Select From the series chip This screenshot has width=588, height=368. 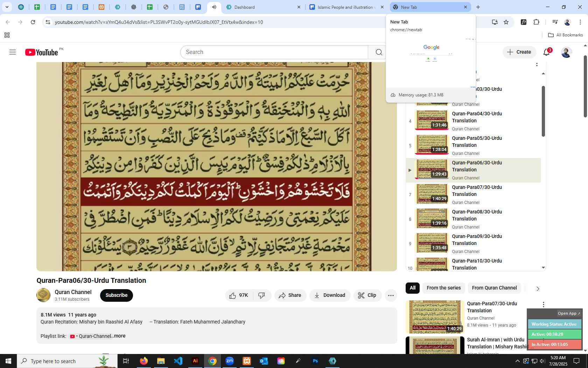pyautogui.click(x=444, y=288)
